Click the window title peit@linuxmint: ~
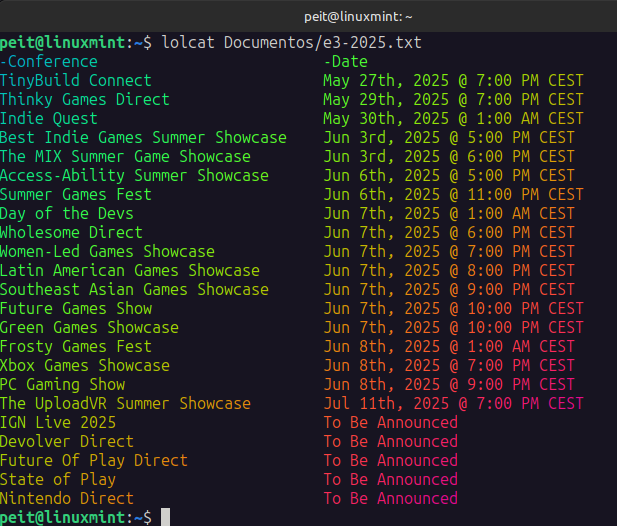617x526 pixels. click(358, 17)
